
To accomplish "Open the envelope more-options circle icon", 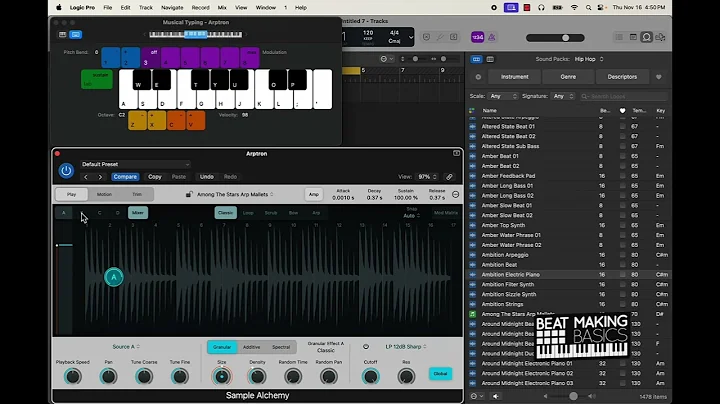I will [x=456, y=194].
